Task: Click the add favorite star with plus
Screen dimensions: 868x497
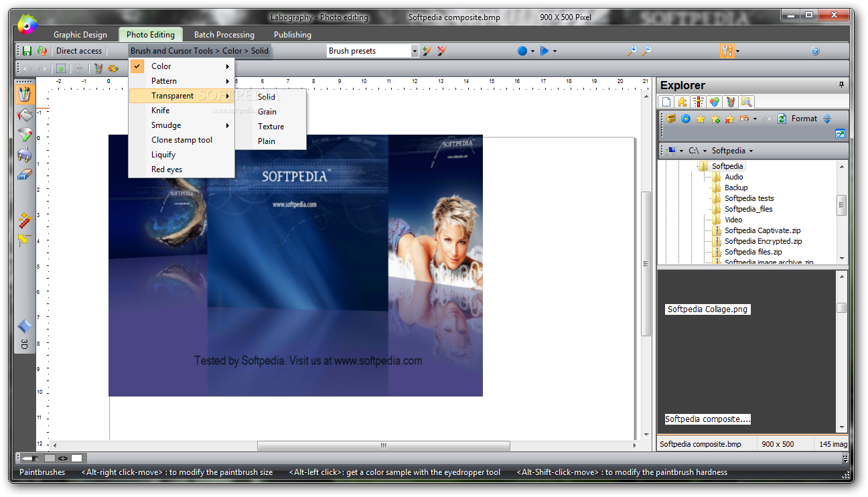Action: pos(715,119)
